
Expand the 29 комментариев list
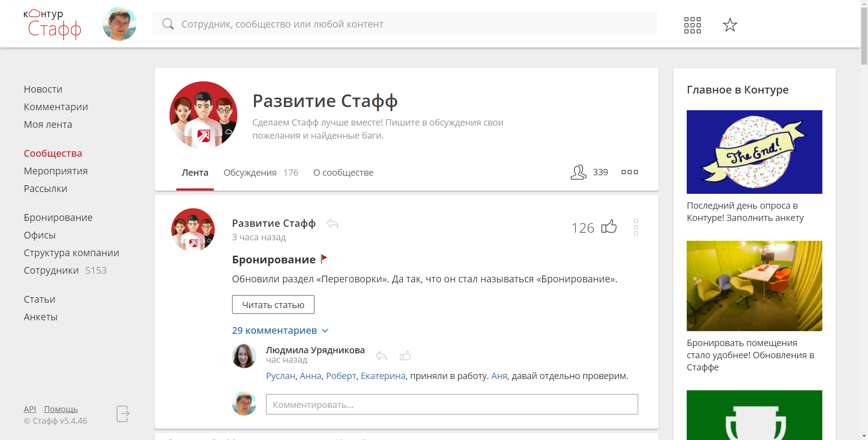pos(280,331)
